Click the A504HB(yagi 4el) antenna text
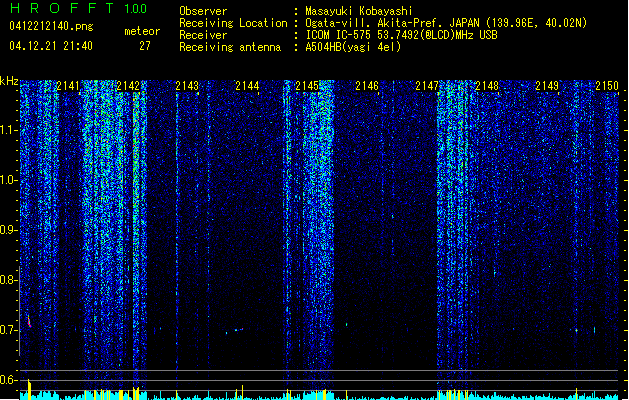Image resolution: width=629 pixels, height=400 pixels. [353, 47]
